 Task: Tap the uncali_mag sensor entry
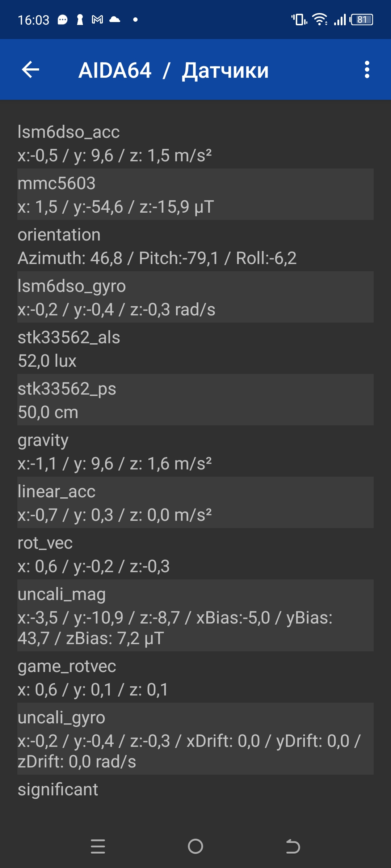click(x=195, y=616)
